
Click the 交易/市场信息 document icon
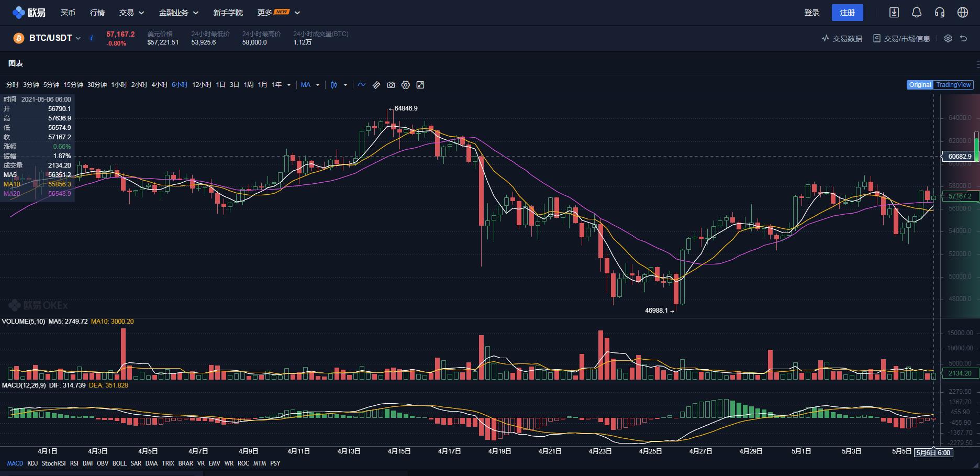(x=877, y=38)
